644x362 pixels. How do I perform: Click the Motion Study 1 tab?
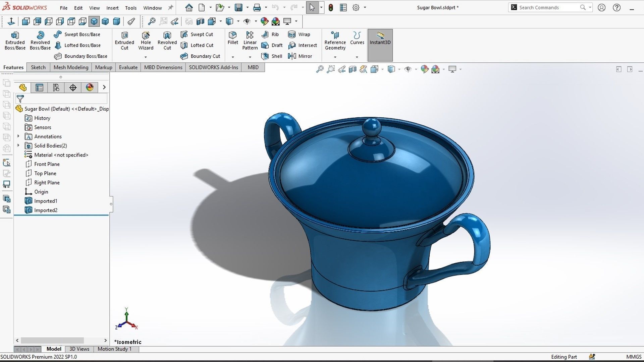(114, 349)
